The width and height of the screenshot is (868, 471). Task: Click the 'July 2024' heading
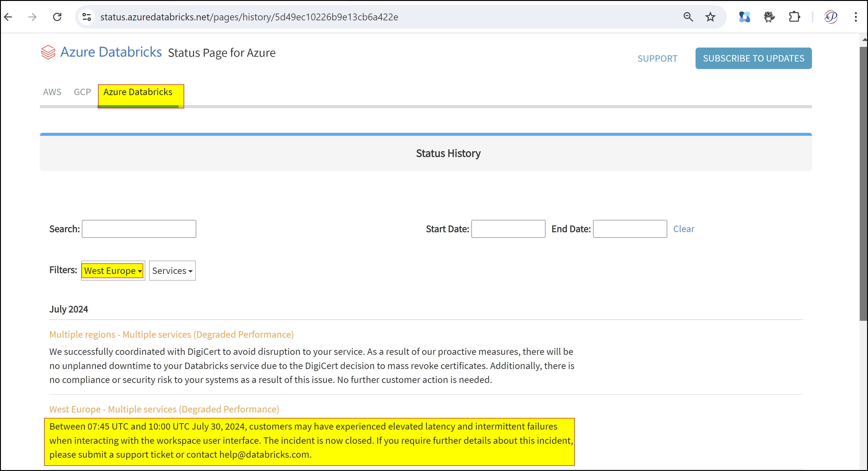[69, 309]
